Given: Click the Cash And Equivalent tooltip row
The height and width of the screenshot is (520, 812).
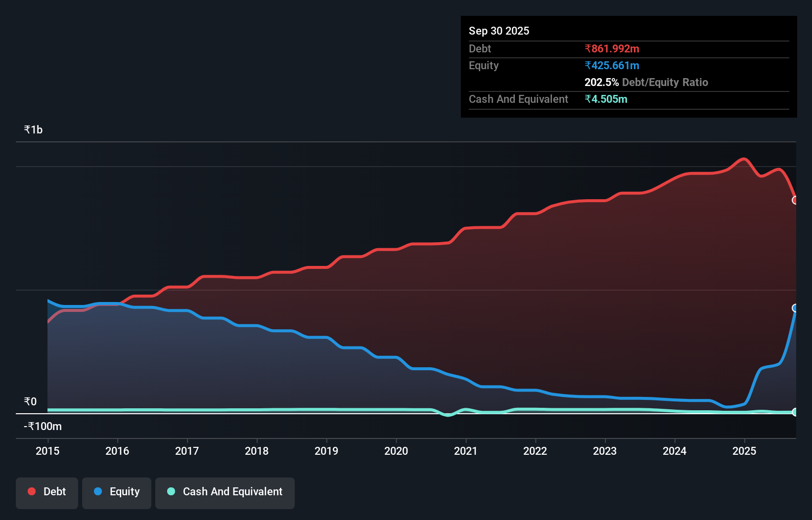Looking at the screenshot, I should [518, 99].
